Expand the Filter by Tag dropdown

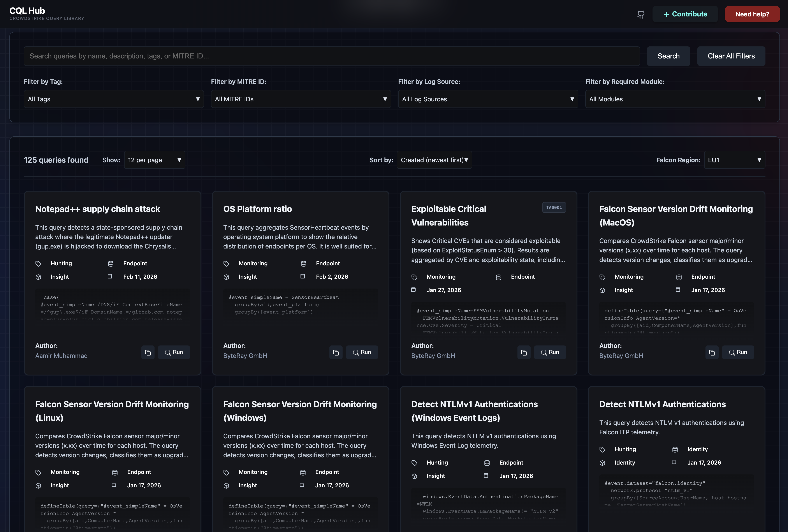(x=114, y=99)
